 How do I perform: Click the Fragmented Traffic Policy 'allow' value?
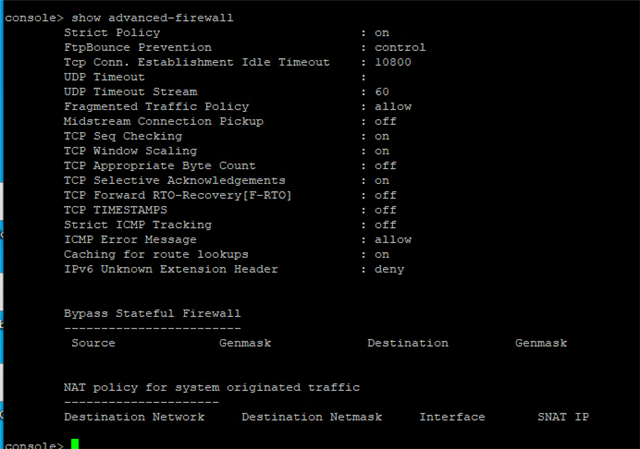393,107
